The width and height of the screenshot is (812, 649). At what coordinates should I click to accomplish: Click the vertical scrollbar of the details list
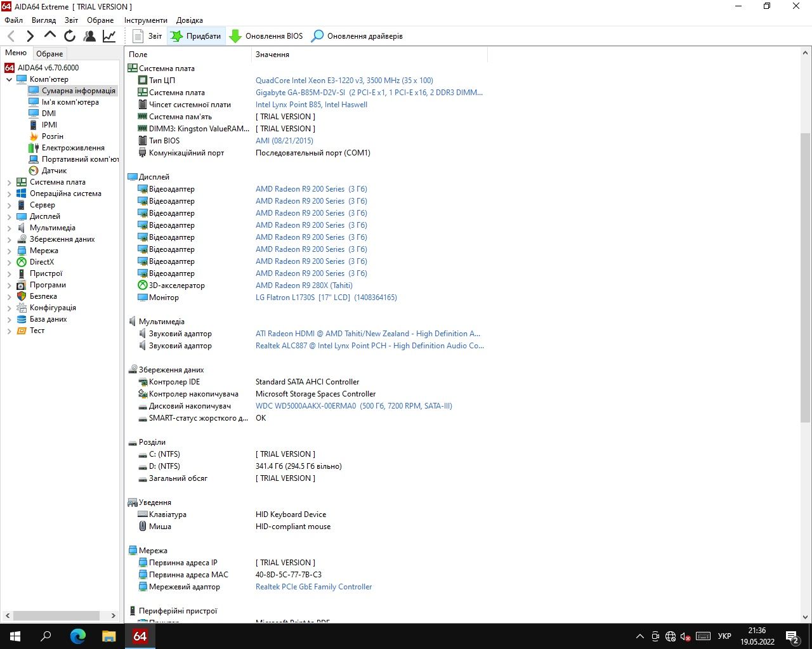806,278
